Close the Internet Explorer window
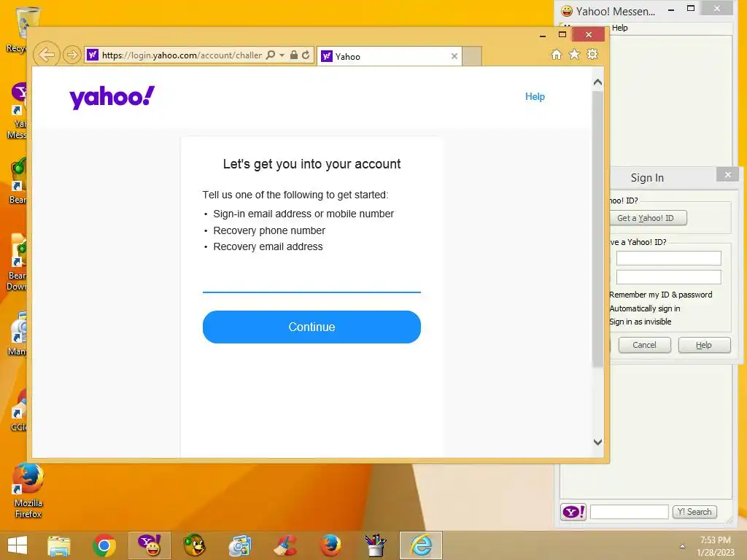 (589, 34)
